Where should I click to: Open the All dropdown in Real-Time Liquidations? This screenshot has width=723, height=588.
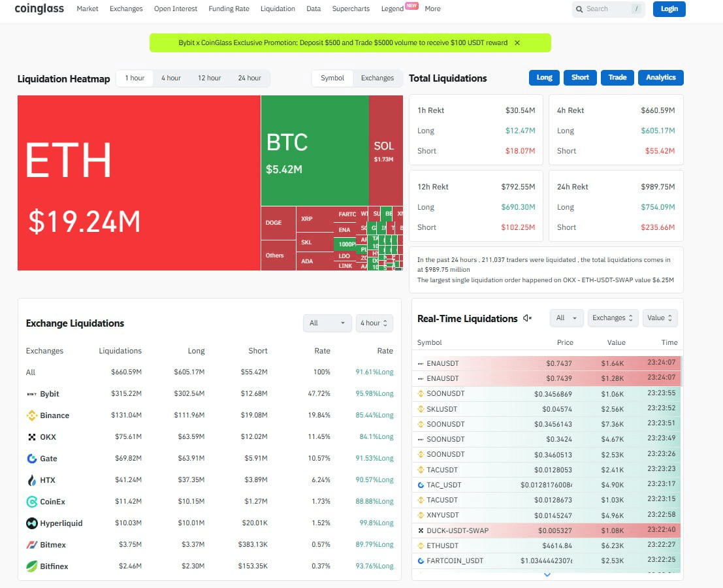tap(567, 318)
